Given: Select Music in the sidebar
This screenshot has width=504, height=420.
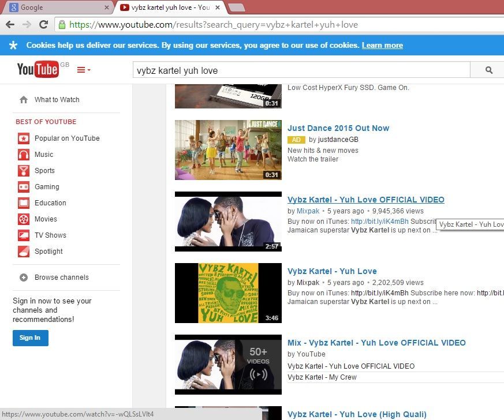Looking at the screenshot, I should (x=44, y=155).
